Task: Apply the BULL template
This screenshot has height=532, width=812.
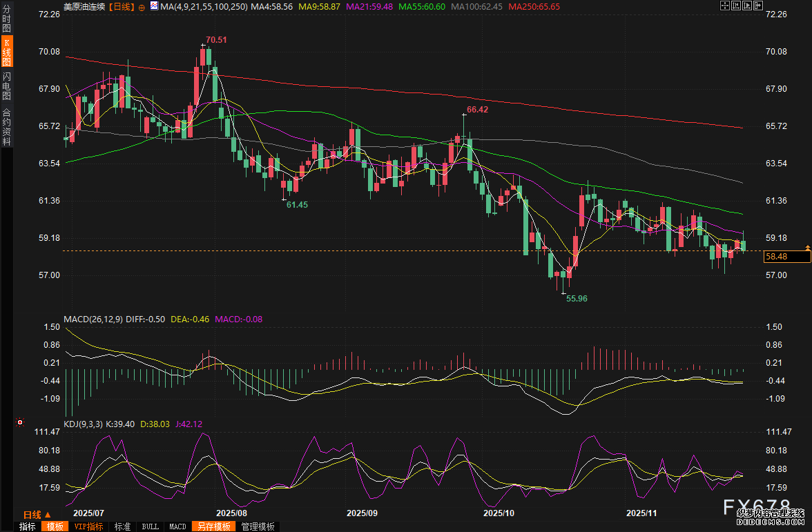Action: (150, 526)
